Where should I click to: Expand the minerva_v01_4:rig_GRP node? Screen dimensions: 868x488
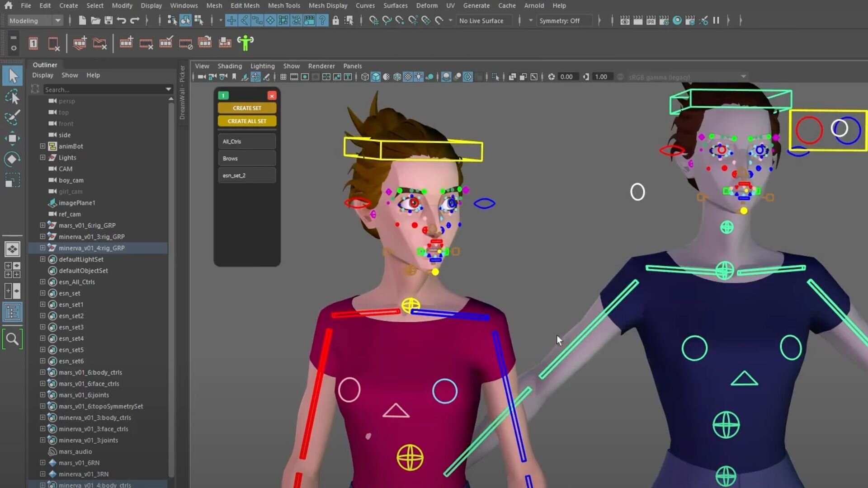point(42,248)
